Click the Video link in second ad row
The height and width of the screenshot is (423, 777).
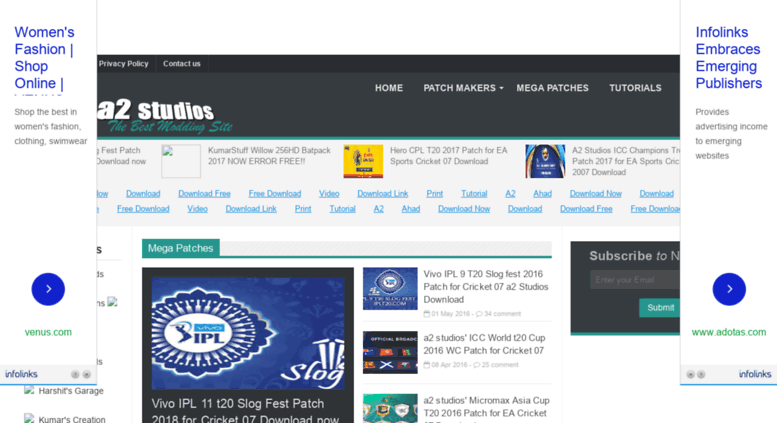(197, 209)
